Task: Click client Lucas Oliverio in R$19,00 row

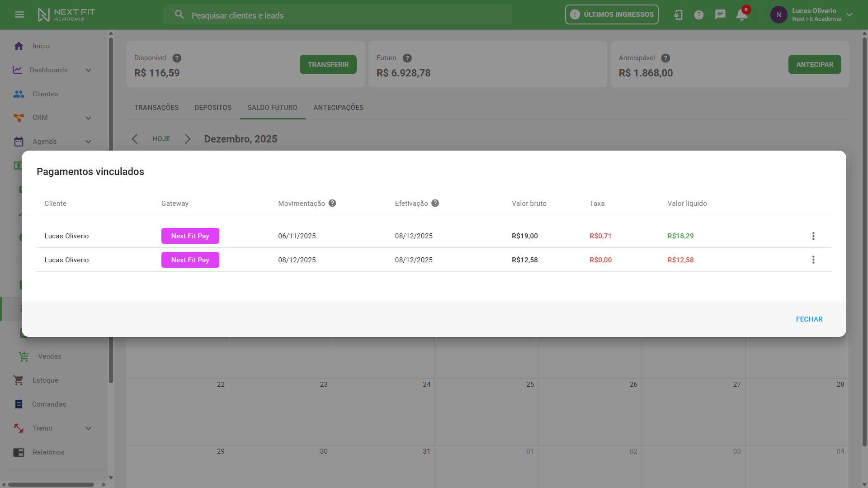Action: (x=66, y=236)
